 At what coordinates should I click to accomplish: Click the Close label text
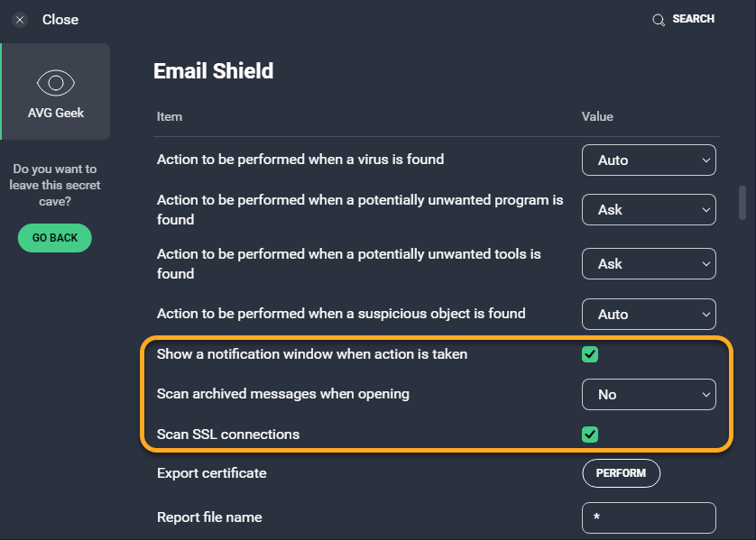(x=60, y=20)
